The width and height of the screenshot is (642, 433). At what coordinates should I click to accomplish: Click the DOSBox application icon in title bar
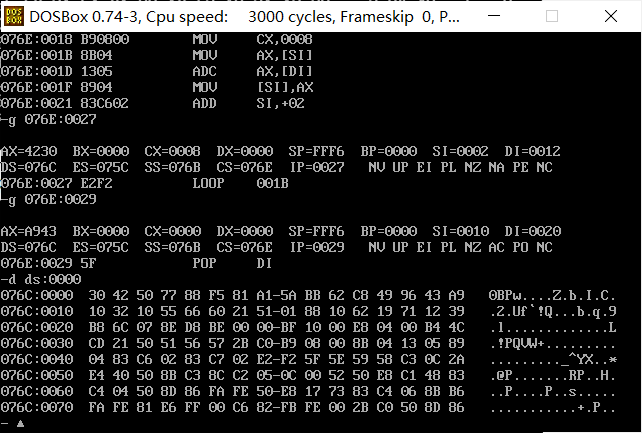(x=14, y=16)
